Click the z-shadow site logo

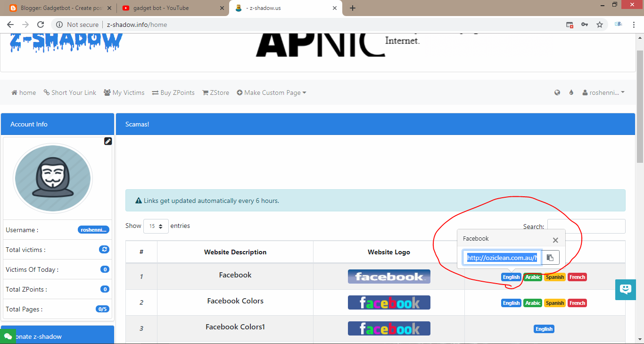click(66, 42)
